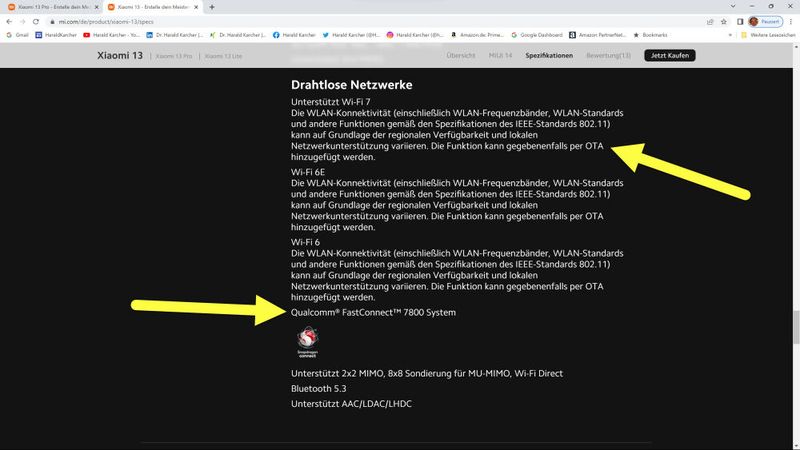Click the Jetzt Kaufen button

(669, 55)
